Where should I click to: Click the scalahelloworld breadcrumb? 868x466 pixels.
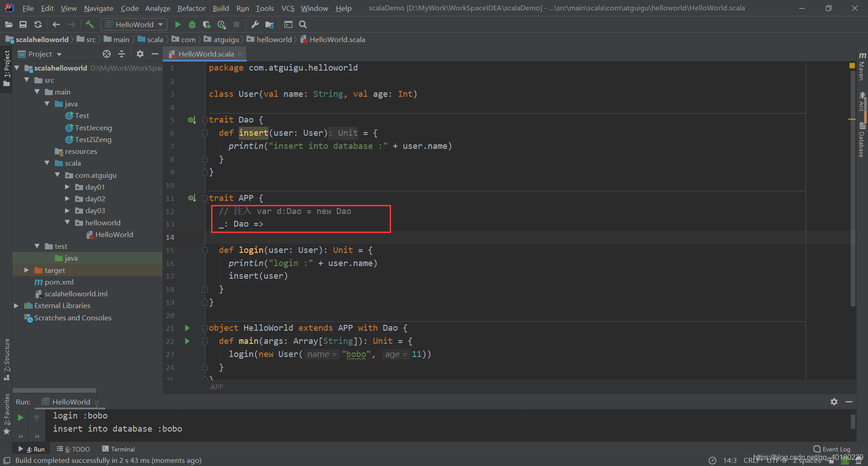click(37, 40)
